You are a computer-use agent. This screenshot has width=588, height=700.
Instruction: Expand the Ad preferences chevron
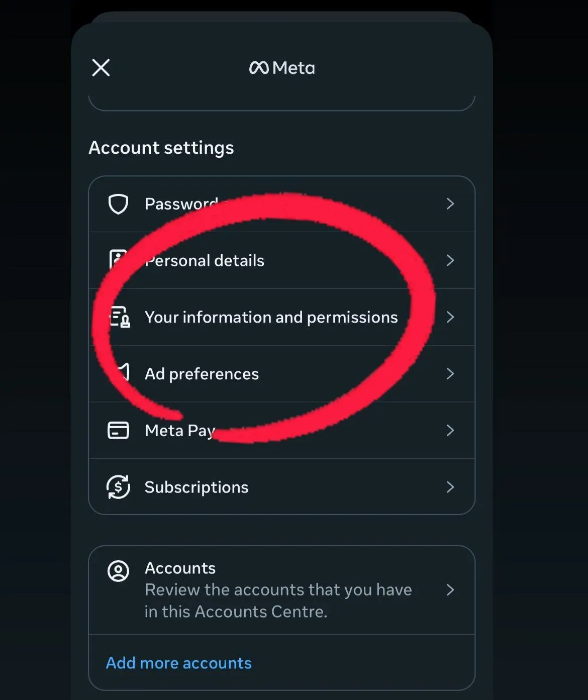[x=450, y=373]
